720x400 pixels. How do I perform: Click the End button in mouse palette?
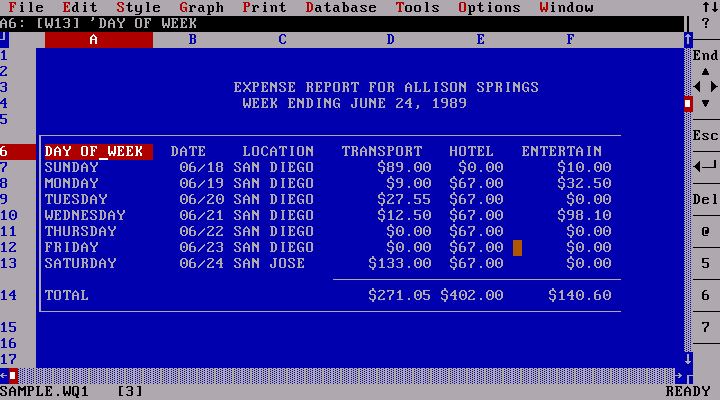[x=705, y=56]
